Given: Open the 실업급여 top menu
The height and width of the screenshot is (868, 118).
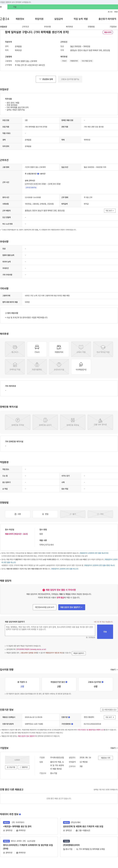Looking at the screenshot, I should [x=58, y=19].
